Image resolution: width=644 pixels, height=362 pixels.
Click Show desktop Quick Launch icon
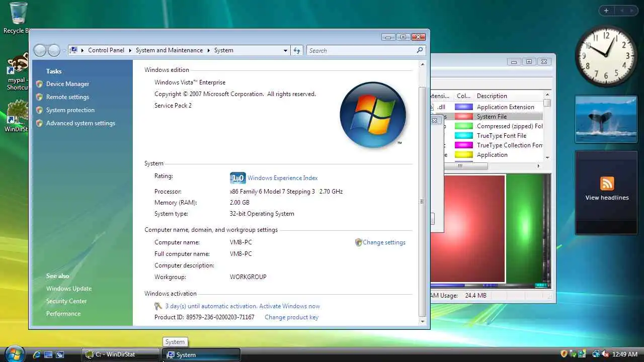click(48, 354)
